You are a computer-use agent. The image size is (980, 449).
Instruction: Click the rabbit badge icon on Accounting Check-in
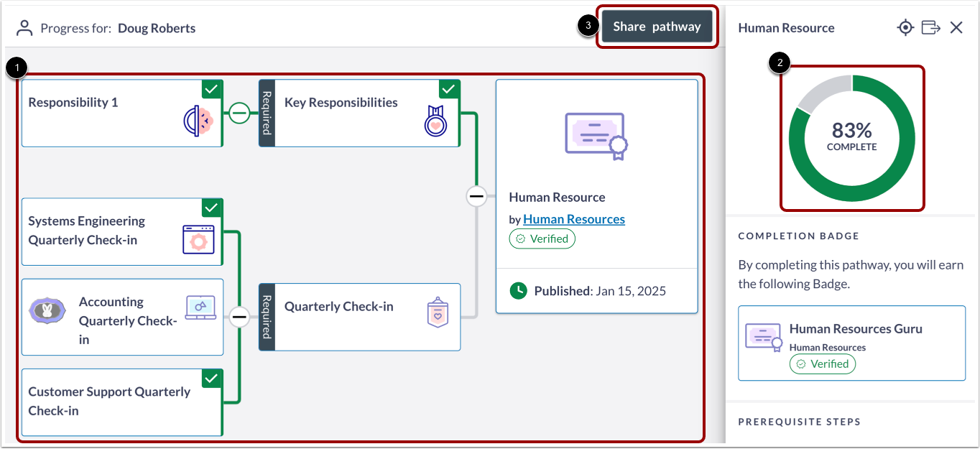pos(46,310)
